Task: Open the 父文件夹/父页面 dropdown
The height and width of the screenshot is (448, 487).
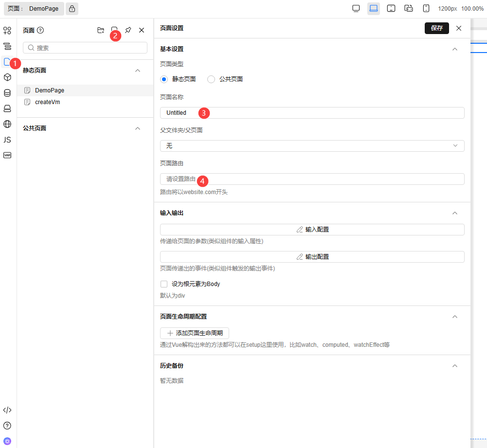Action: [x=312, y=146]
